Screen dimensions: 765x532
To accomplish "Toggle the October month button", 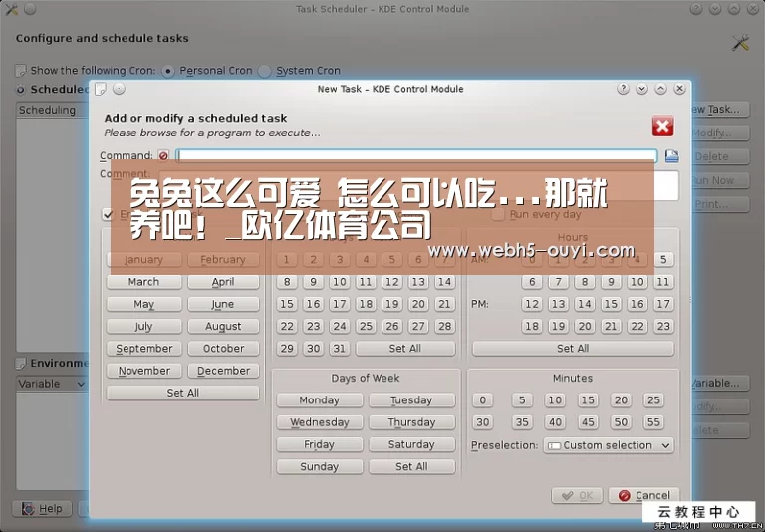I will tap(223, 349).
